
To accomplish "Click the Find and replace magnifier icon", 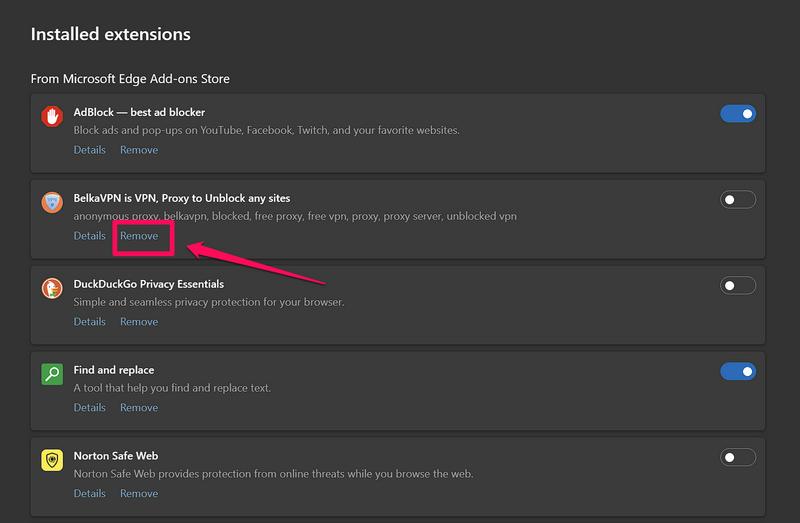I will pyautogui.click(x=52, y=375).
